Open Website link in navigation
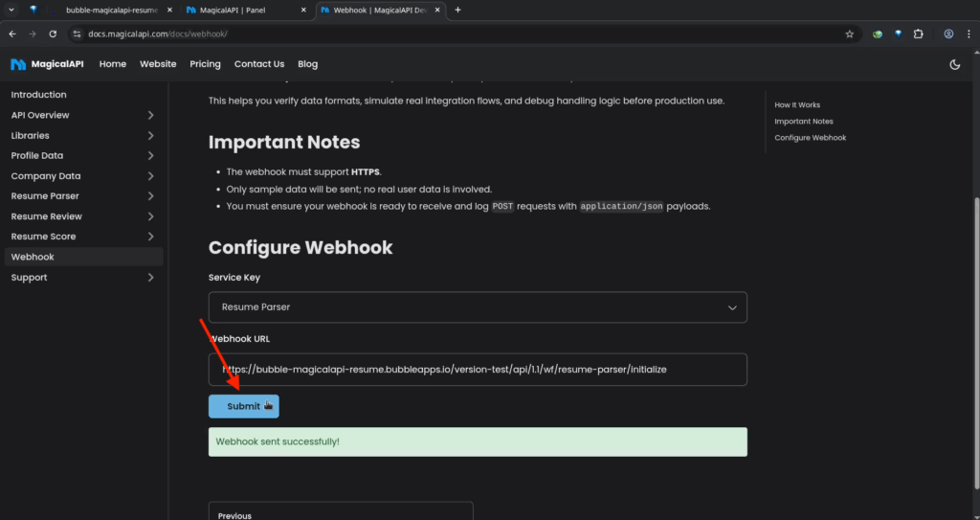Viewport: 980px width, 520px height. (x=158, y=64)
